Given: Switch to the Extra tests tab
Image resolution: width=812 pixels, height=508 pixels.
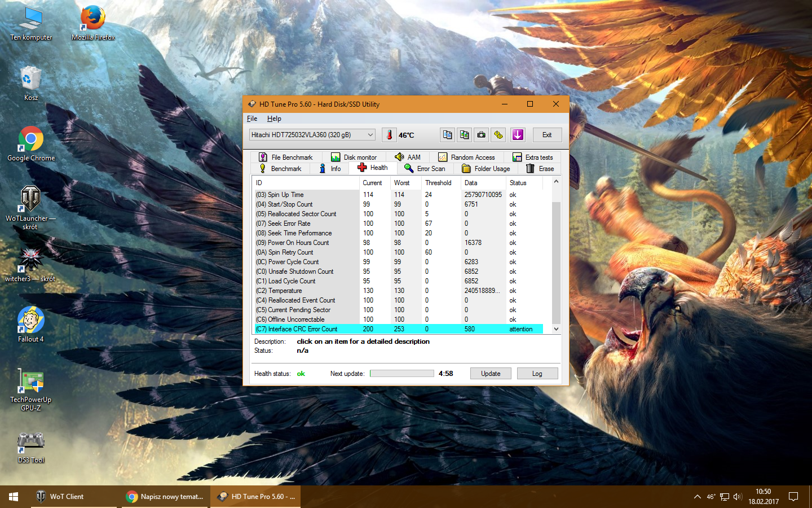Looking at the screenshot, I should tap(533, 157).
